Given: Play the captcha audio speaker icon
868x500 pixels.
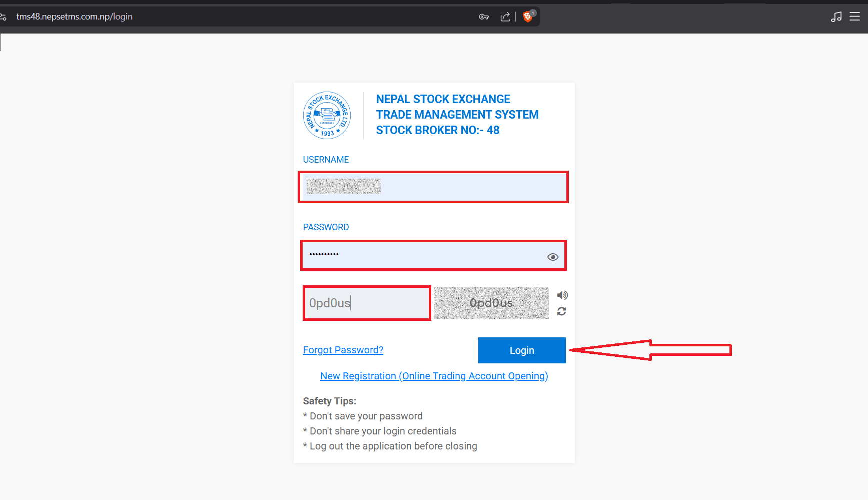Looking at the screenshot, I should 562,295.
